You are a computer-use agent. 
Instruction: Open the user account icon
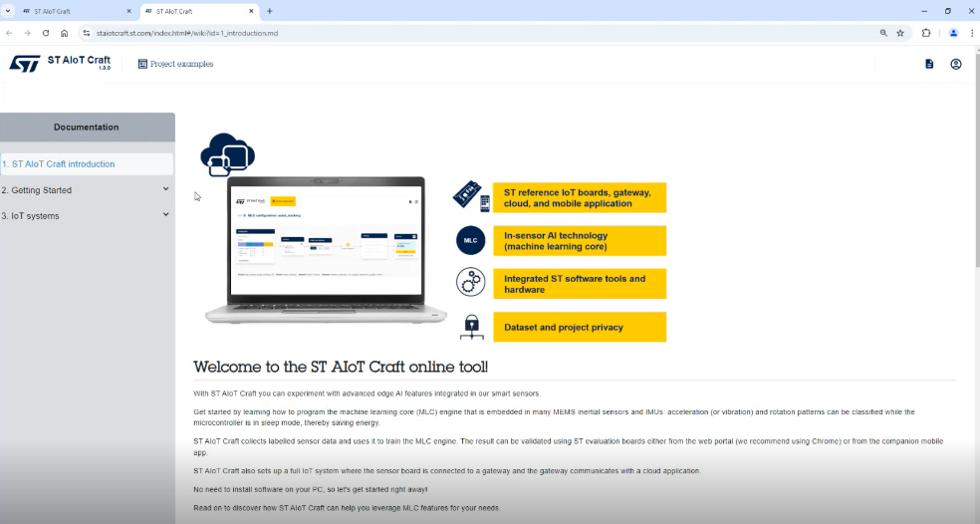pyautogui.click(x=956, y=64)
